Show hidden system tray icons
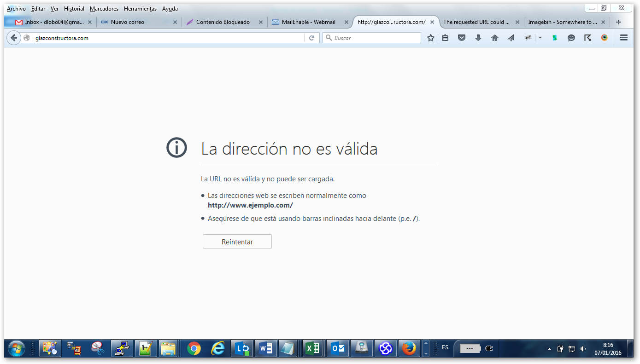The width and height of the screenshot is (640, 364). coord(549,349)
